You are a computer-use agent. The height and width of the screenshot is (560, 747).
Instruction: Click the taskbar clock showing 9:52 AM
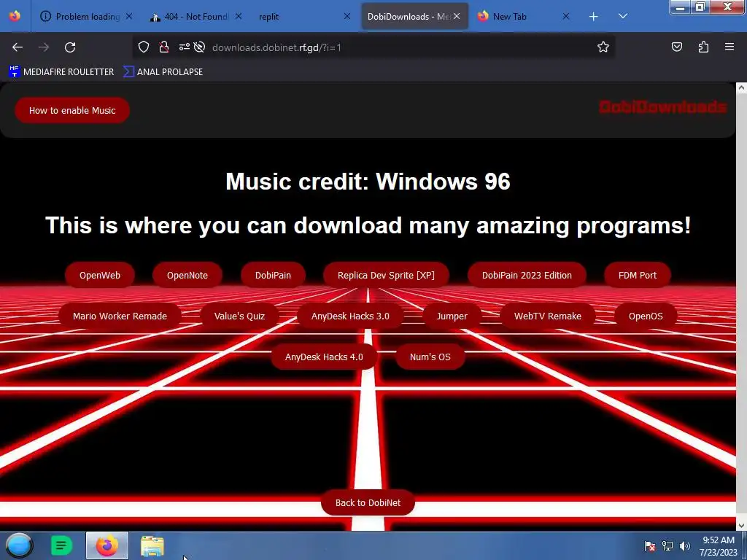pyautogui.click(x=719, y=546)
